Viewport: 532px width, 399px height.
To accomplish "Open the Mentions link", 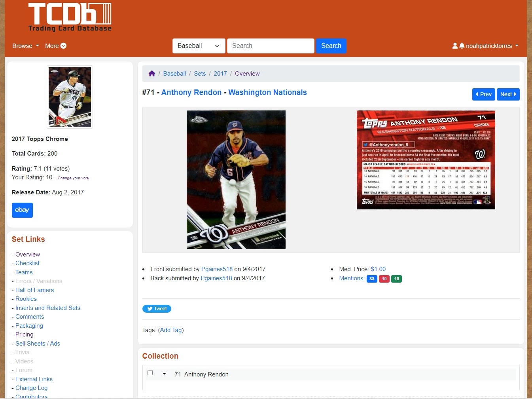I will (352, 278).
